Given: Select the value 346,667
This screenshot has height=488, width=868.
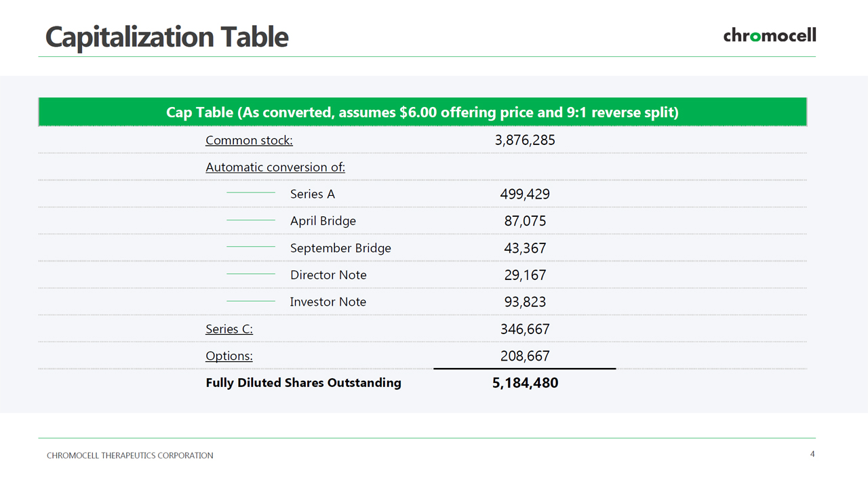Looking at the screenshot, I should 525,329.
